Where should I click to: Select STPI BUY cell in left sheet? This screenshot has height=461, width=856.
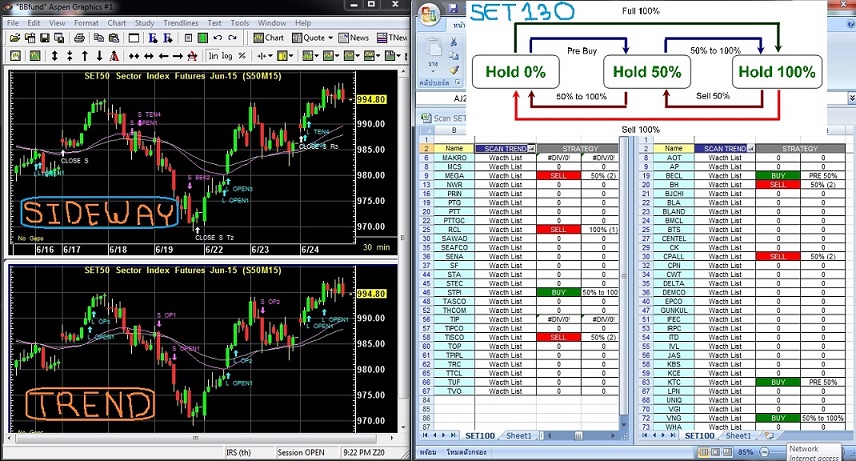[558, 293]
